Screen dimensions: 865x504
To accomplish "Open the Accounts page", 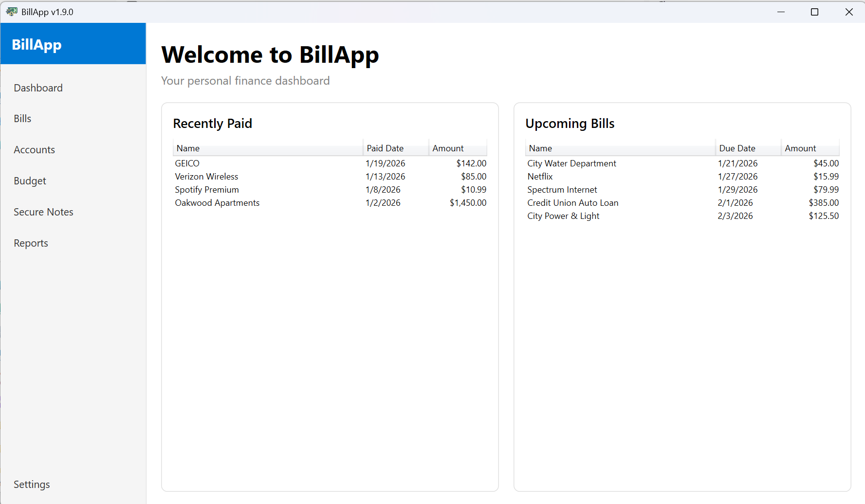I will coord(34,149).
